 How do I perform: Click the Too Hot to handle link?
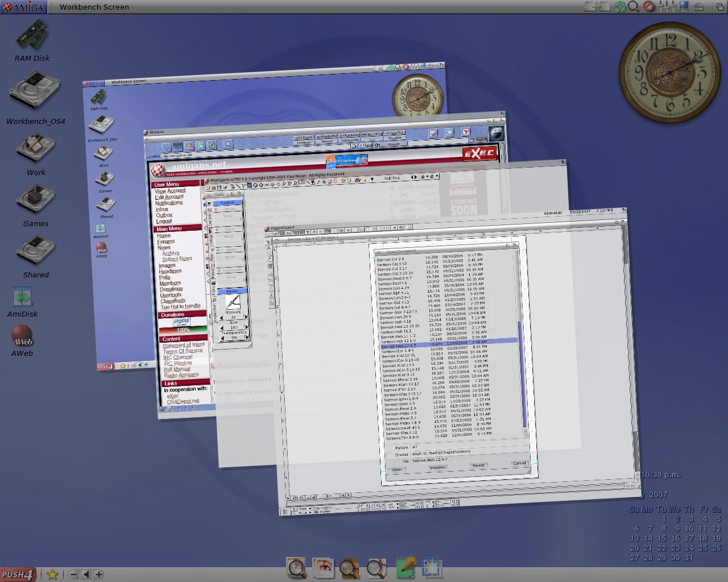[180, 306]
